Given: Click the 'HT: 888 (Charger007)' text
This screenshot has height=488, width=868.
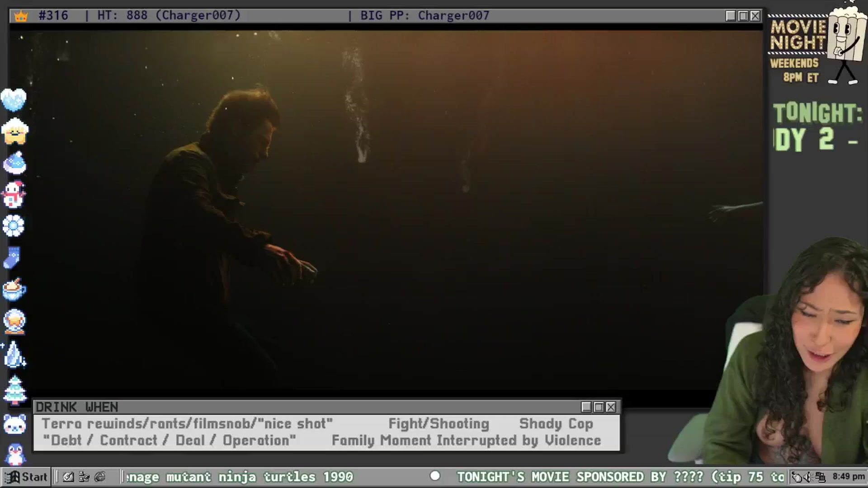Looking at the screenshot, I should [x=169, y=15].
